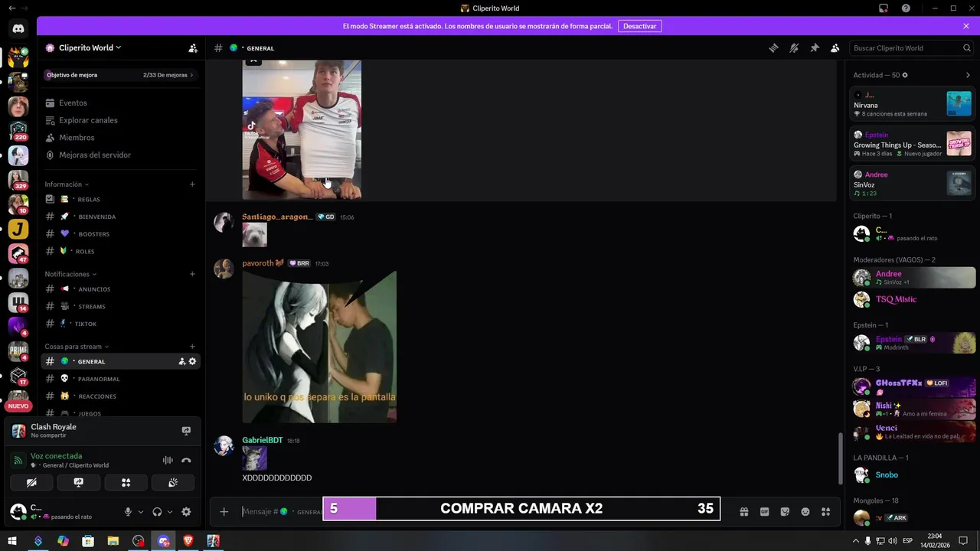This screenshot has width=980, height=551.
Task: Add channel to Notificaciones category
Action: click(x=192, y=274)
